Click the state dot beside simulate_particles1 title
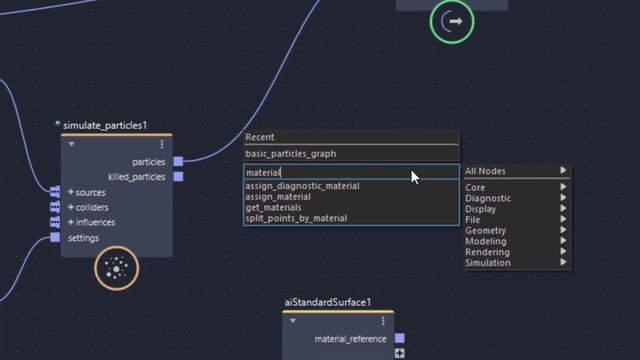 pyautogui.click(x=58, y=123)
